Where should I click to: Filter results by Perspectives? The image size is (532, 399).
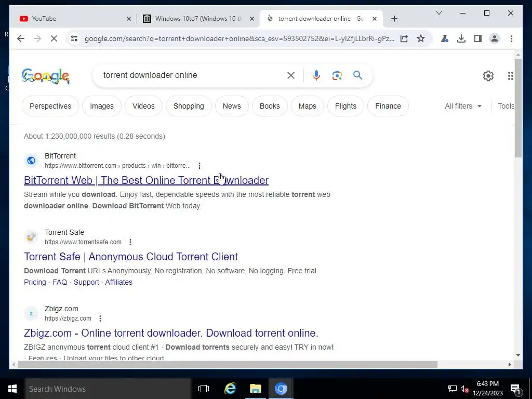(x=50, y=106)
